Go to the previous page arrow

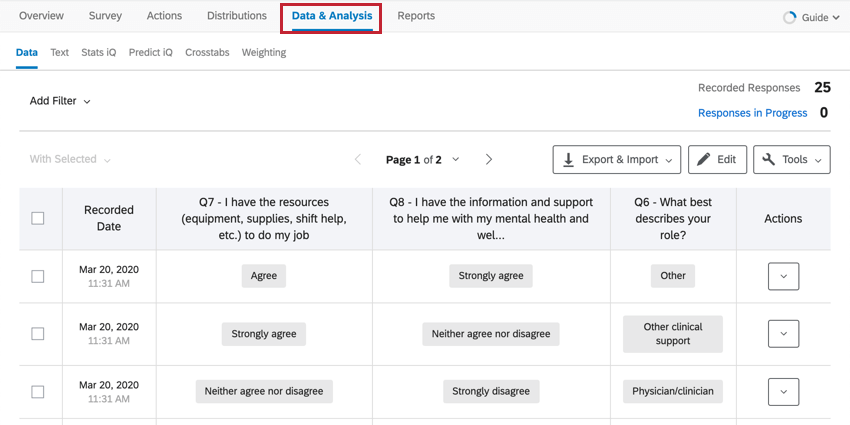[358, 159]
